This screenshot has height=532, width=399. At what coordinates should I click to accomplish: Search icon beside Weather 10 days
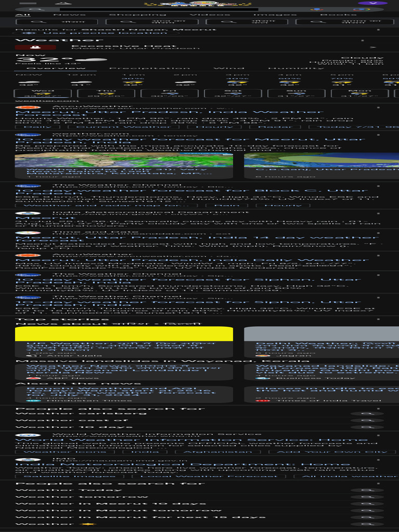point(367,427)
